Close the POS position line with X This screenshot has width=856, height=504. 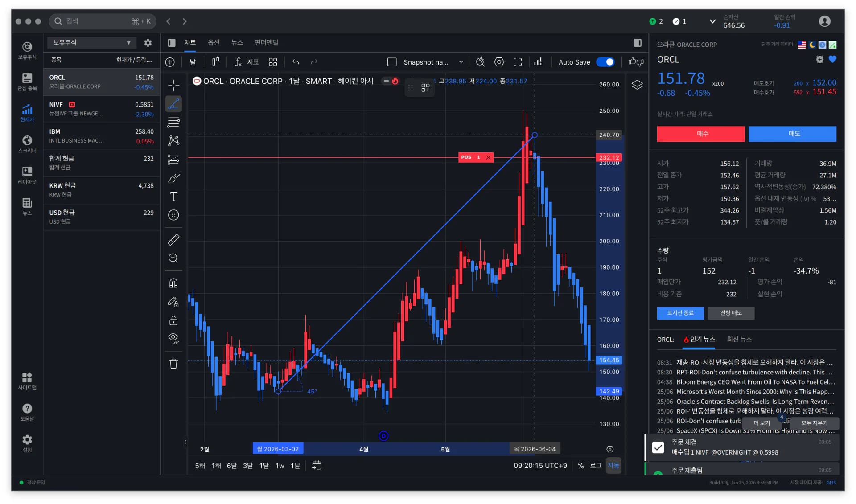[x=488, y=157]
